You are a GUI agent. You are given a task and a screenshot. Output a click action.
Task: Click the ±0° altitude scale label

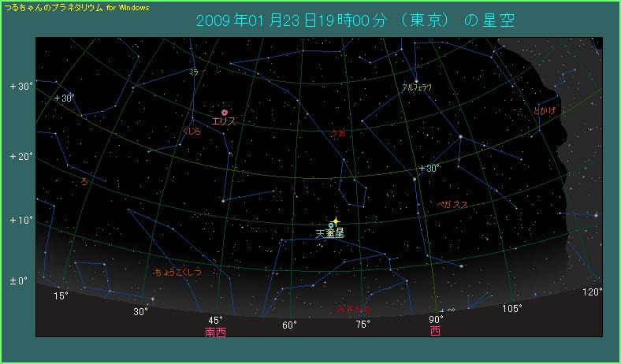[18, 281]
